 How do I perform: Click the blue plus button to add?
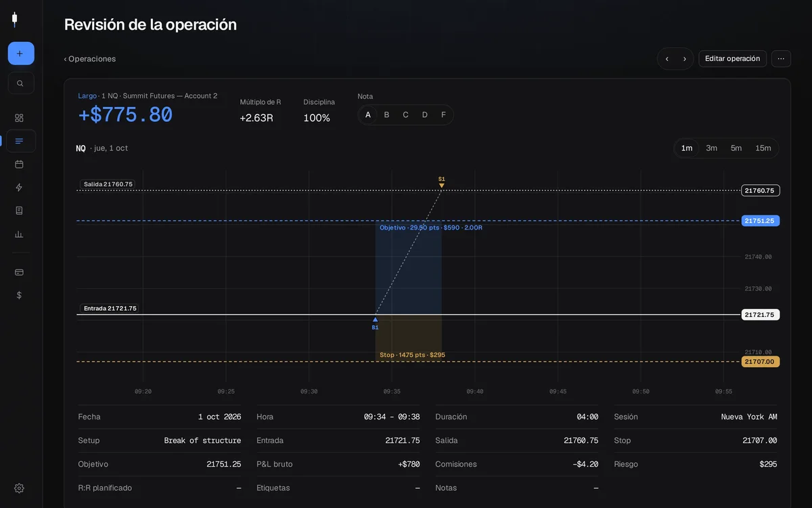pos(21,54)
